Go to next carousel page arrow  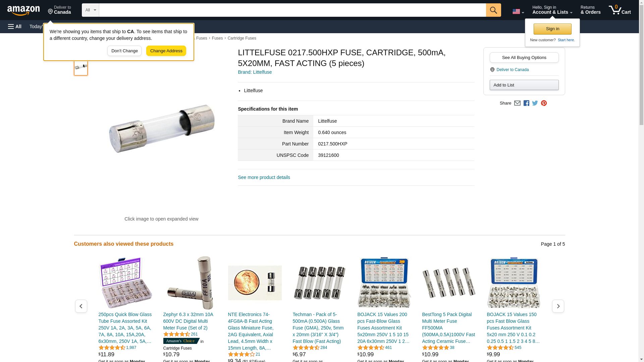(558, 306)
